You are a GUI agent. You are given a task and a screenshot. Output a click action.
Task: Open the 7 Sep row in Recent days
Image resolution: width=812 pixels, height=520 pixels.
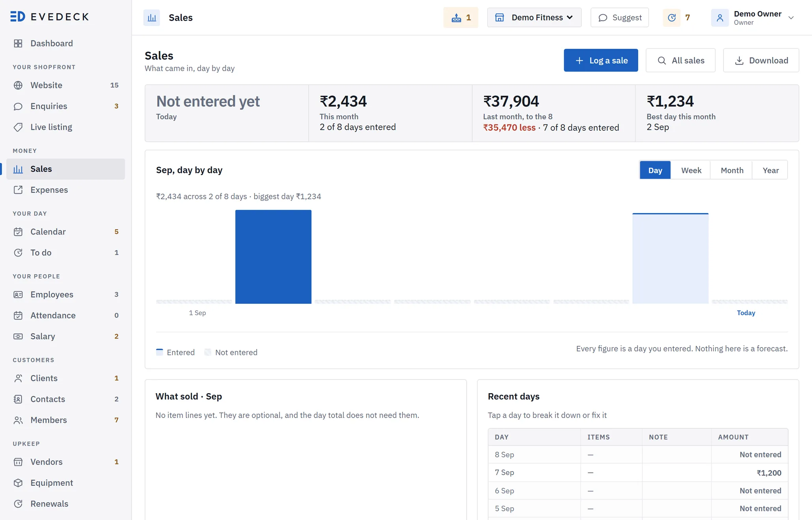tap(638, 473)
